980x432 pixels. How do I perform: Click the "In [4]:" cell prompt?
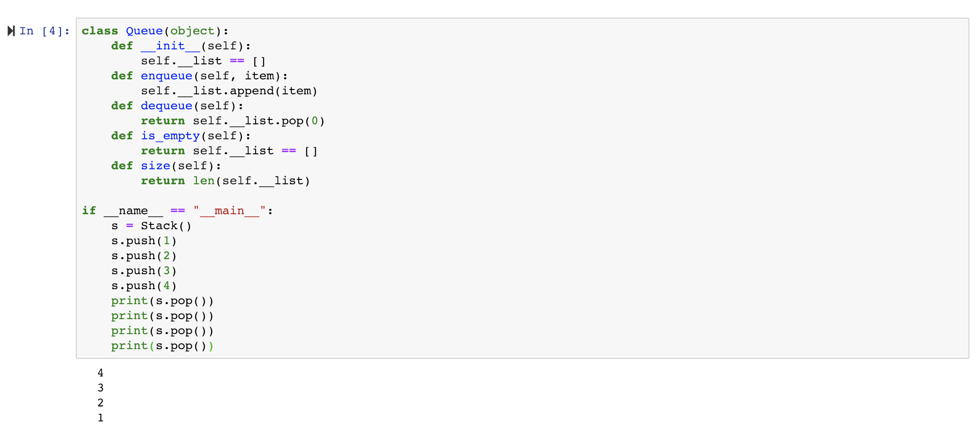[x=45, y=31]
